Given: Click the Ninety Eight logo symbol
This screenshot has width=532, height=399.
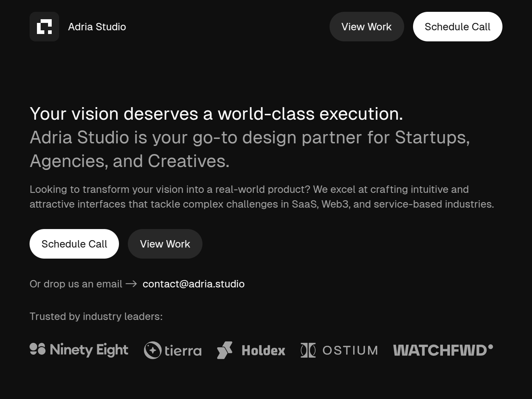Looking at the screenshot, I should point(37,349).
